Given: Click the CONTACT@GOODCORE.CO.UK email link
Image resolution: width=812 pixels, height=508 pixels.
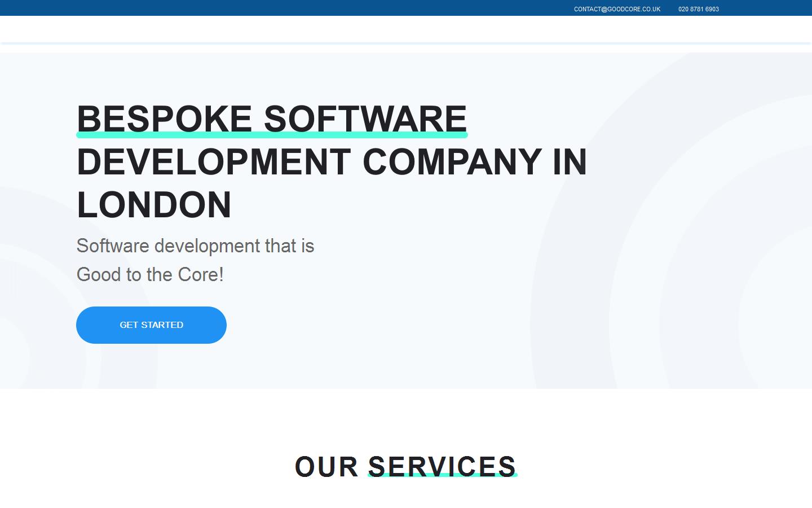Looking at the screenshot, I should [617, 8].
